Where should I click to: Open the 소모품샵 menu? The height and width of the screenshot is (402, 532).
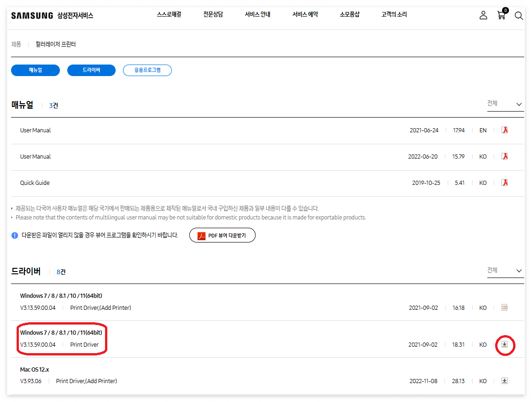pos(350,14)
